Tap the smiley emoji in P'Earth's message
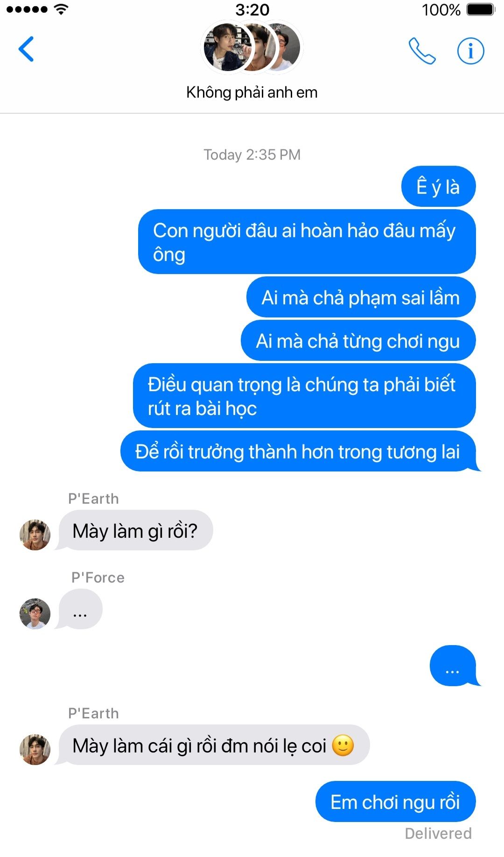Viewport: 504px width, 857px height. pos(343,745)
